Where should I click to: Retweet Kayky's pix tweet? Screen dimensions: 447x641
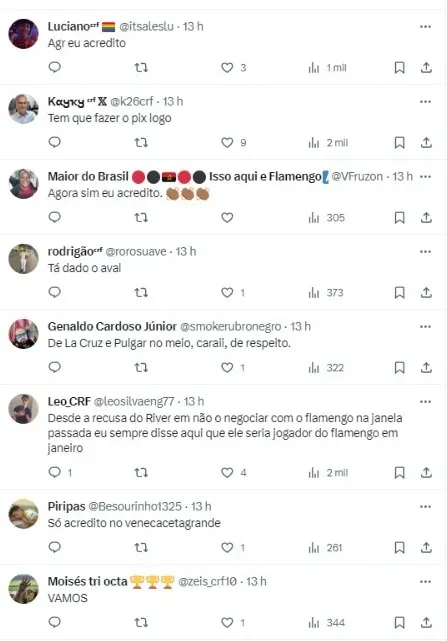pos(141,142)
